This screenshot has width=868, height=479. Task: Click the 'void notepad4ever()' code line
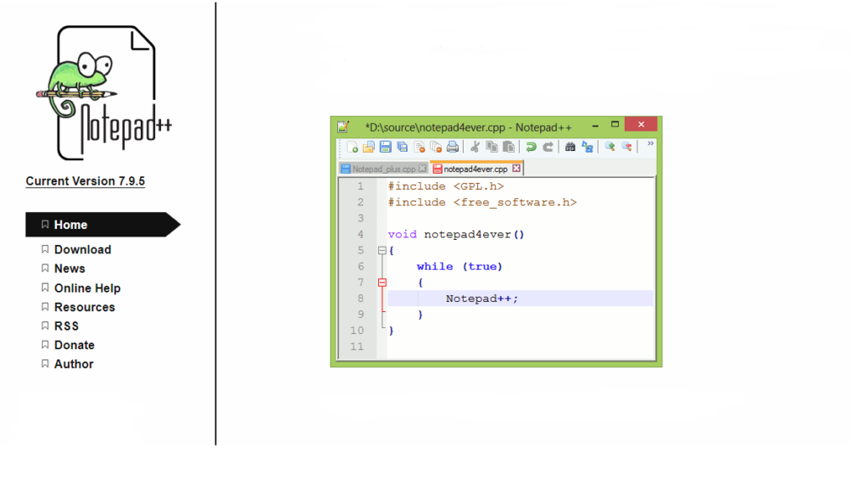pos(455,234)
